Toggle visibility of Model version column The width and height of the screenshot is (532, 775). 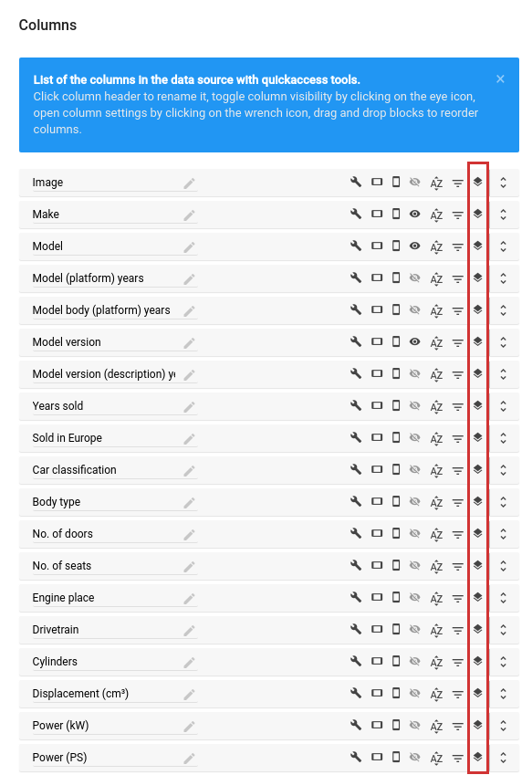click(x=415, y=341)
